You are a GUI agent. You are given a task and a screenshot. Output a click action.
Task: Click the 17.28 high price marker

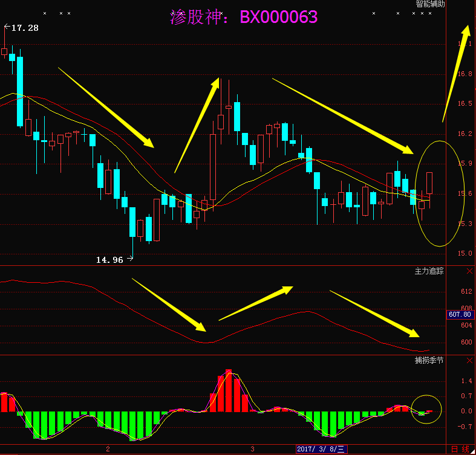pos(24,28)
